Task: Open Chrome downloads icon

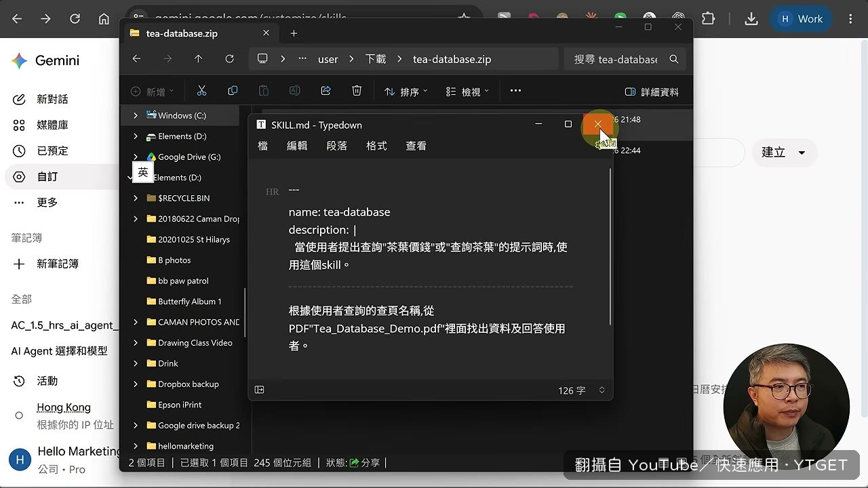Action: click(x=751, y=19)
